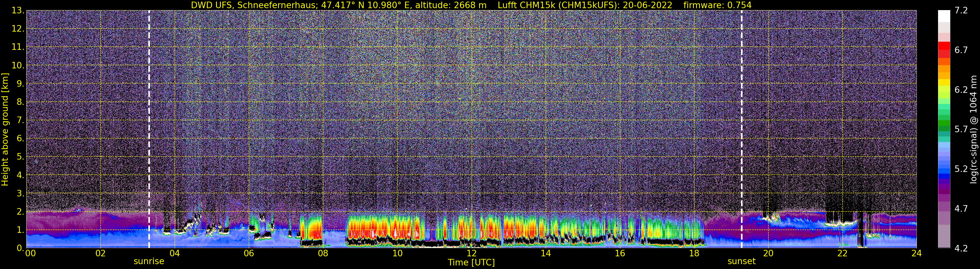Click the time axis tick label '12'

(x=471, y=253)
